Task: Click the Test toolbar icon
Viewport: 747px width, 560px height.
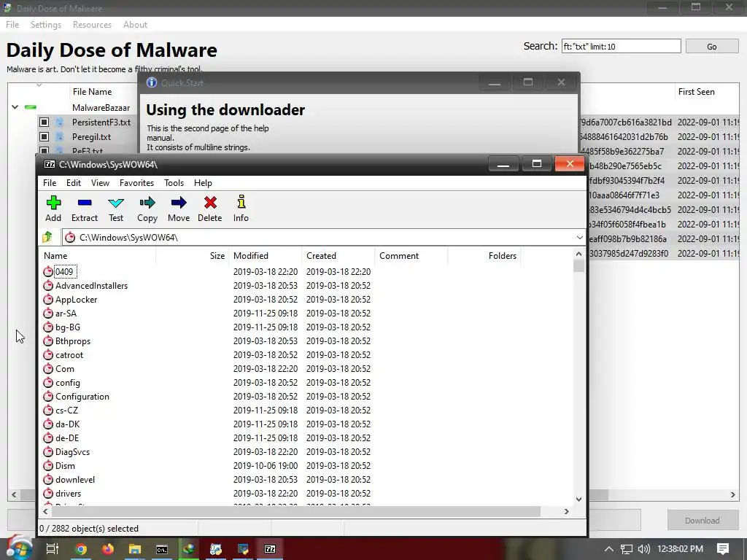Action: pos(116,203)
